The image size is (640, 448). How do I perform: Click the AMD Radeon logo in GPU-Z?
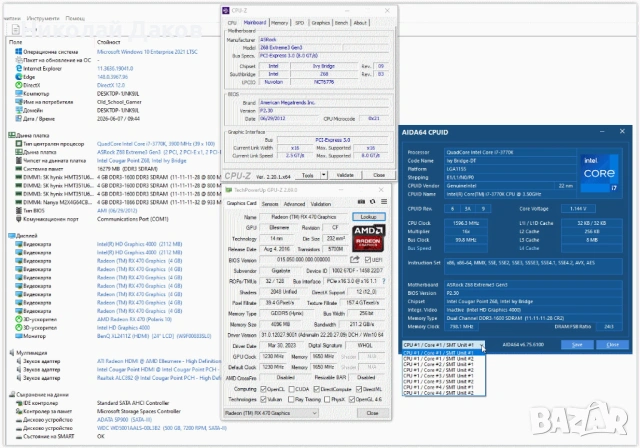click(369, 238)
